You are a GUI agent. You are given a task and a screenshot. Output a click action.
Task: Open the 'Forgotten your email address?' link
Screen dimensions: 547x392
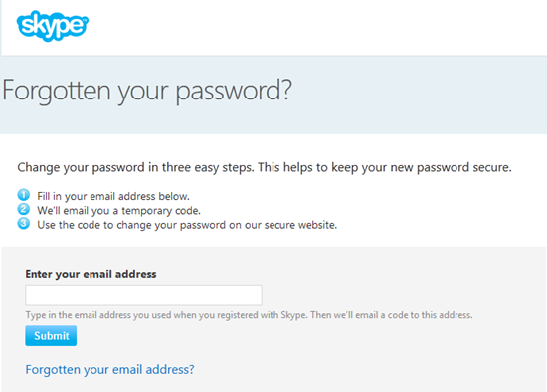[x=109, y=370]
